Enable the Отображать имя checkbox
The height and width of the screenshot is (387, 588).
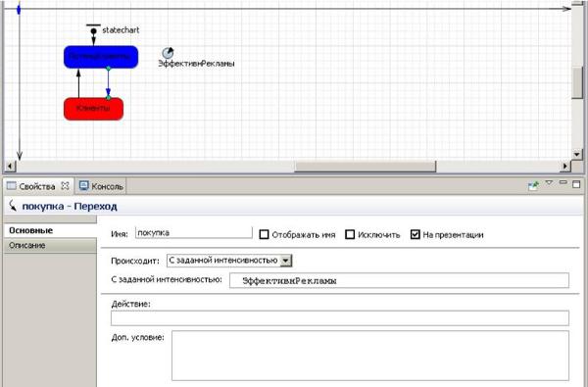(264, 235)
